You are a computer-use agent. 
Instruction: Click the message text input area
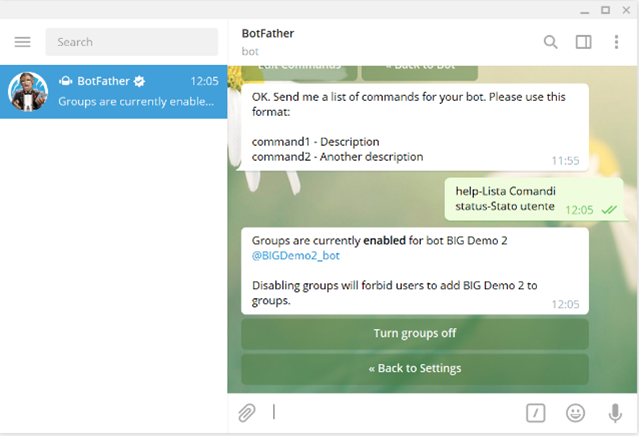[395, 413]
